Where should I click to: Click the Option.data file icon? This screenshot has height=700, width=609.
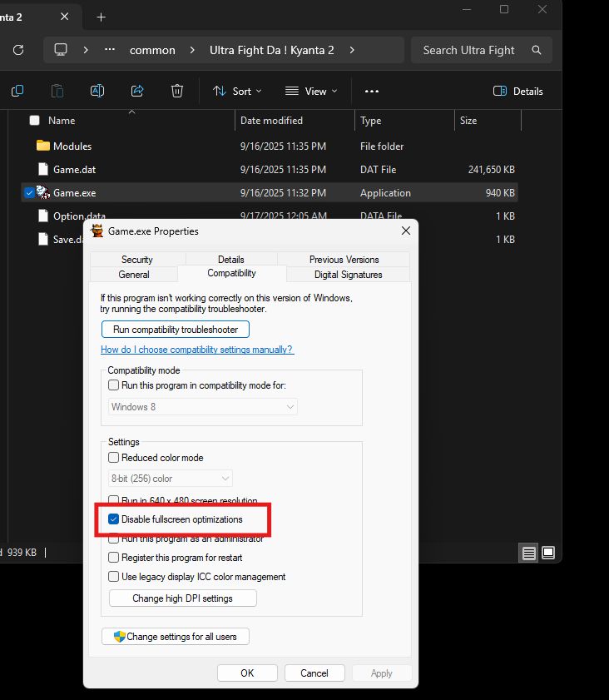pyautogui.click(x=42, y=216)
